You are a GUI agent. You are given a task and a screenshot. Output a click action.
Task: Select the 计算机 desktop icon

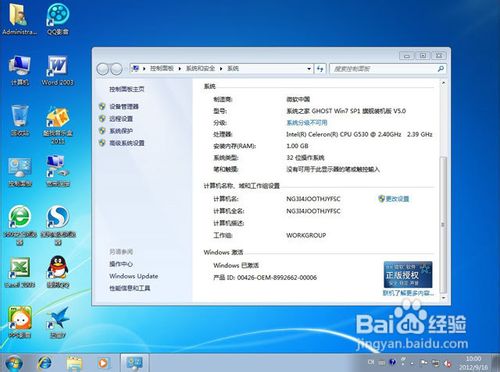[x=19, y=69]
